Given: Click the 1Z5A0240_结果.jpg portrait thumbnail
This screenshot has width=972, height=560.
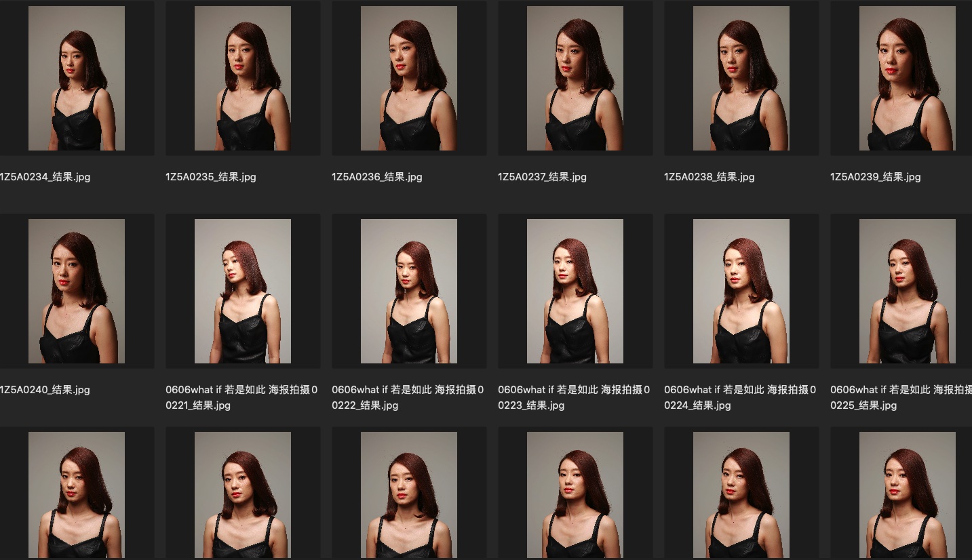Looking at the screenshot, I should click(77, 291).
